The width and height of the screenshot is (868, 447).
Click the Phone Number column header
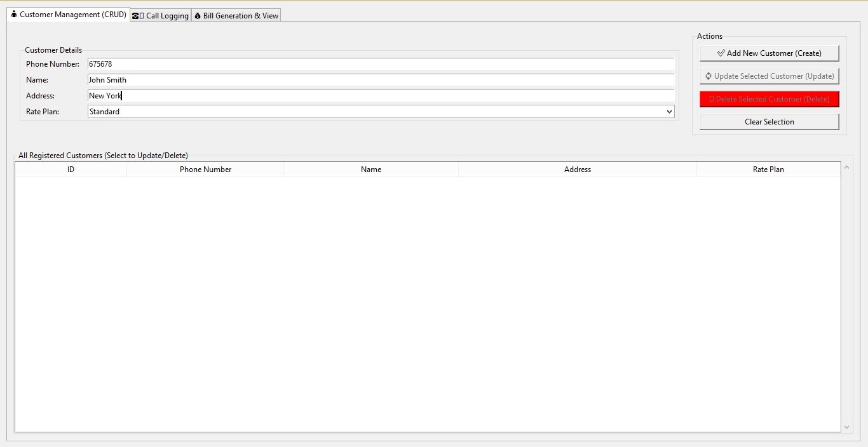click(205, 170)
